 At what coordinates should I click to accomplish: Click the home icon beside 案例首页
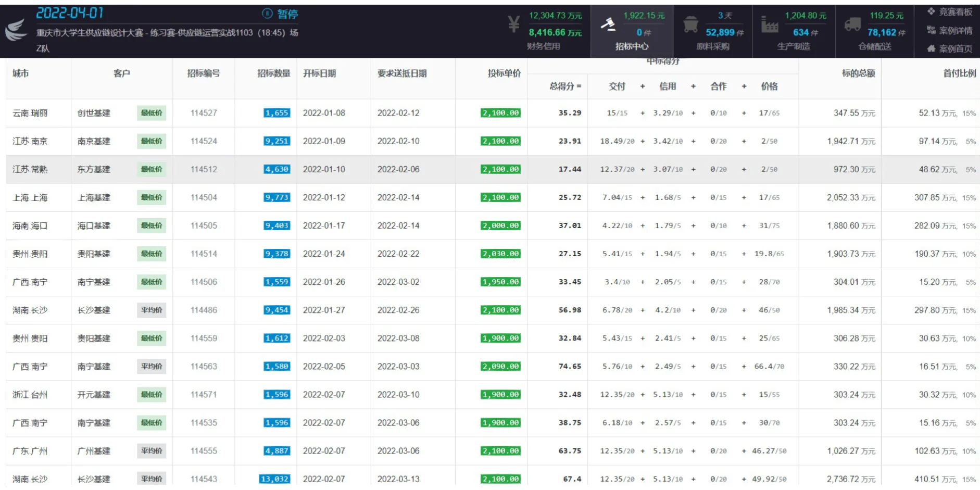pyautogui.click(x=932, y=48)
